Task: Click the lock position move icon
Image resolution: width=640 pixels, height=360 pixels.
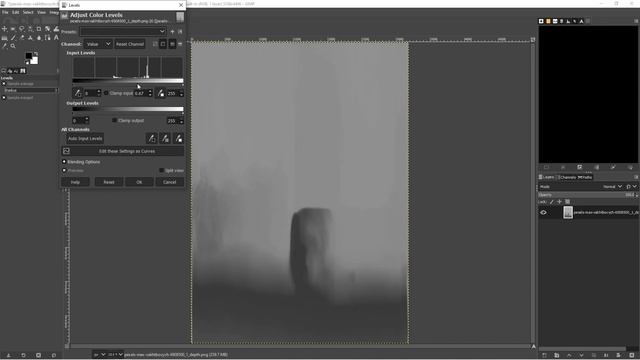Action: 559,202
